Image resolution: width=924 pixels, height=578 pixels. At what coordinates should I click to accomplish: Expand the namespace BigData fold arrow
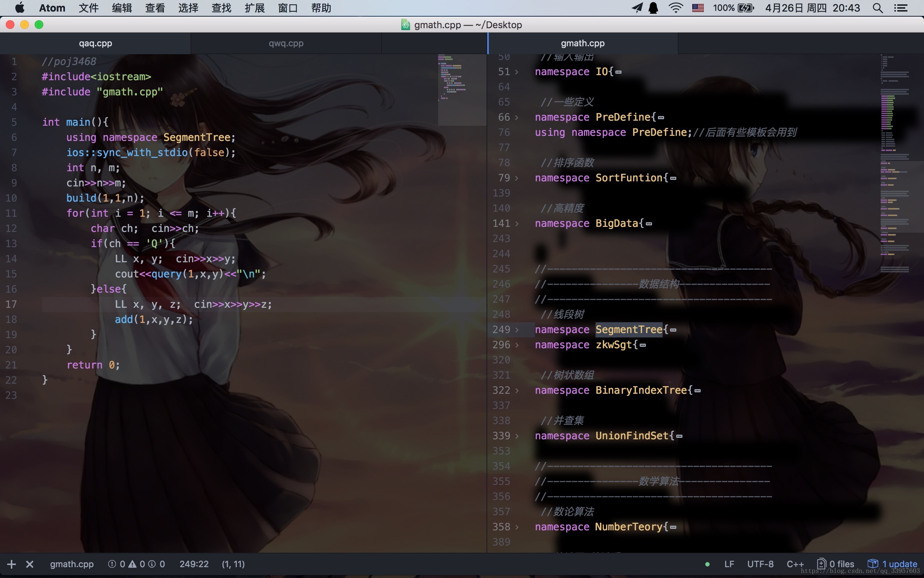point(517,224)
